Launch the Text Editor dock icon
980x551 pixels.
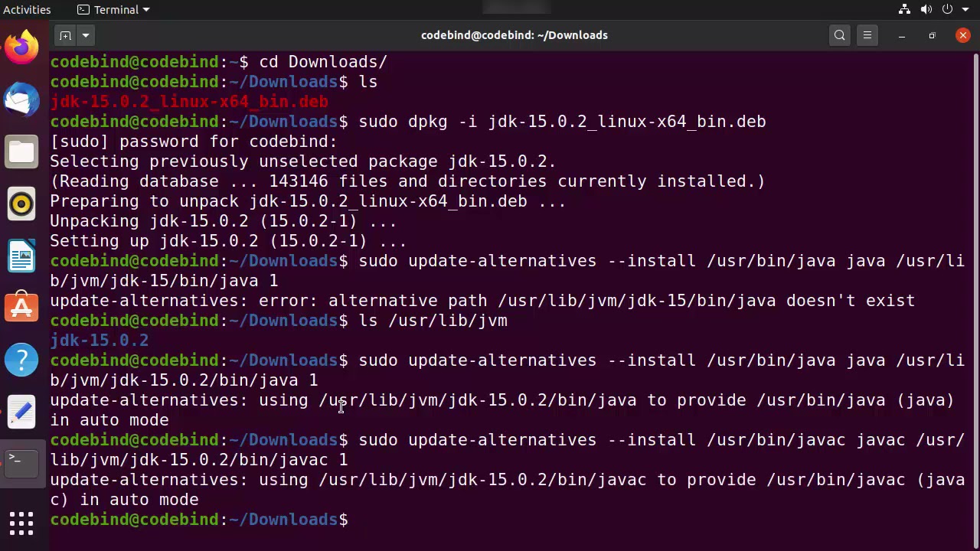(21, 412)
